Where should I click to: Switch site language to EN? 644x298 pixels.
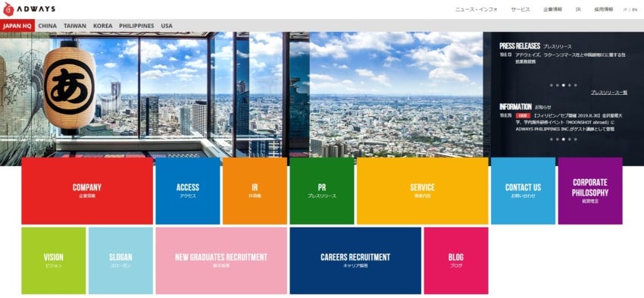point(635,9)
